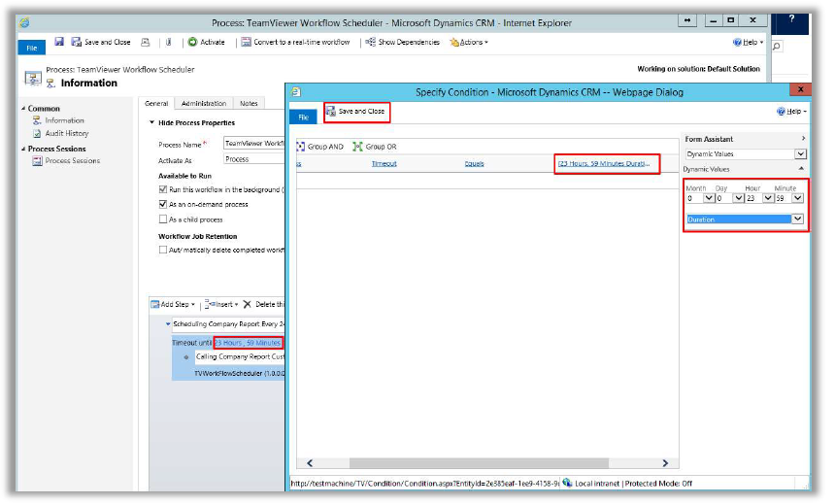The height and width of the screenshot is (504, 835).
Task: Click Show Dependencies in the toolbar
Action: 402,42
